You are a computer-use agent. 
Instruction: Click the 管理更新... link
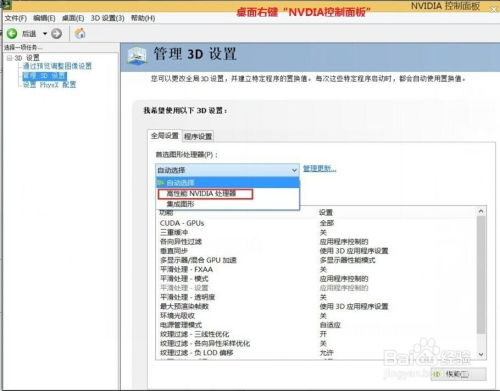tap(319, 169)
